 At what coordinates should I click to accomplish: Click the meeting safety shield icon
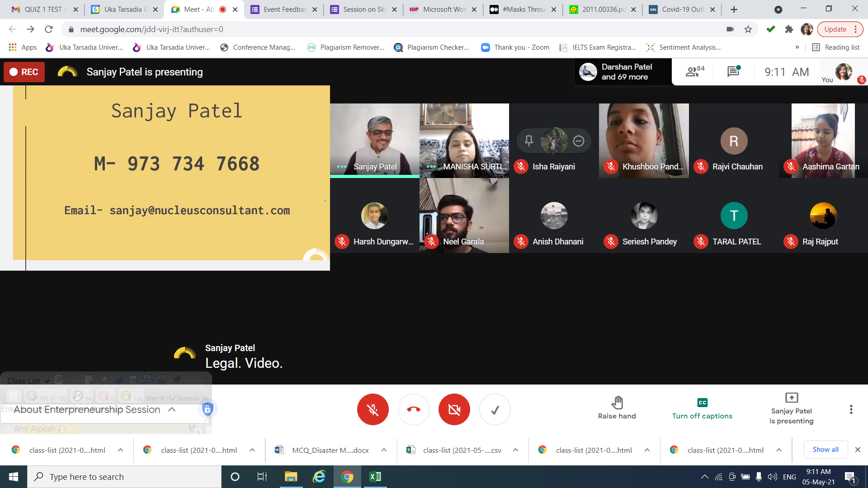[208, 409]
